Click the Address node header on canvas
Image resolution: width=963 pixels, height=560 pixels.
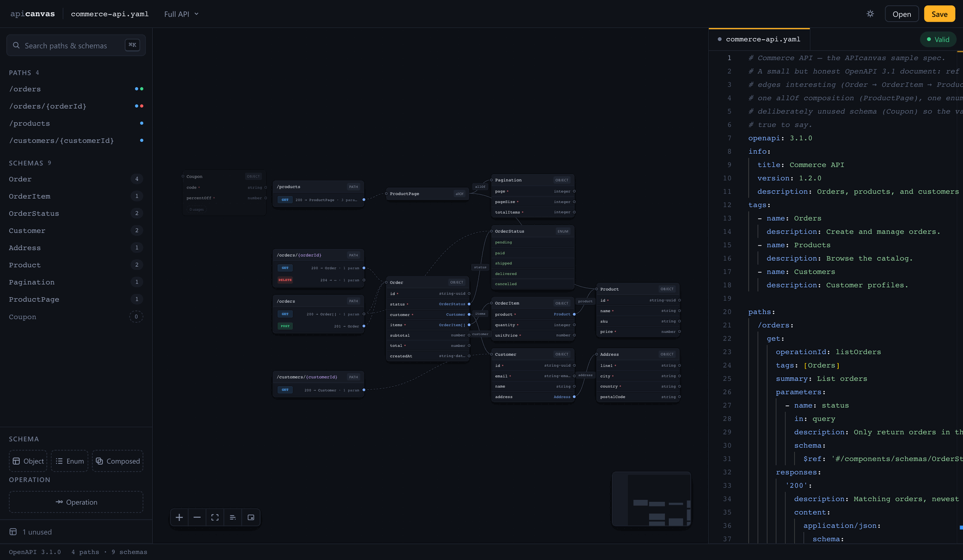click(638, 354)
